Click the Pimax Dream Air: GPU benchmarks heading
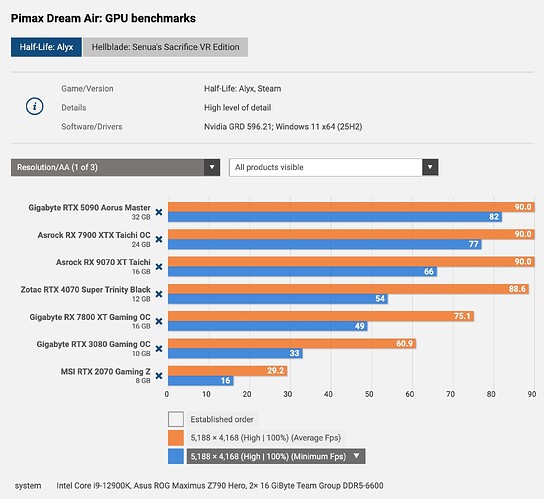 click(x=103, y=18)
